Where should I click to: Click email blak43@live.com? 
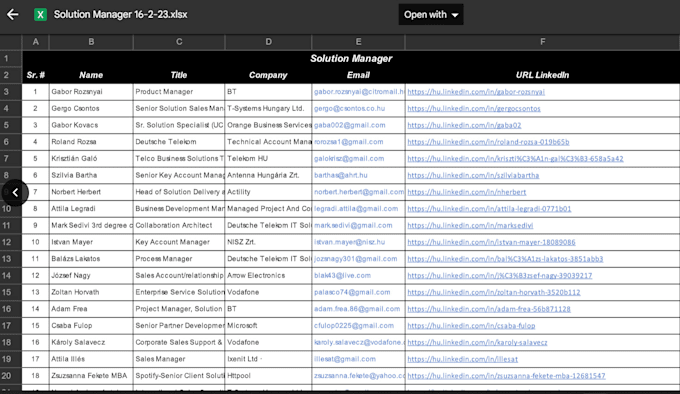point(342,276)
